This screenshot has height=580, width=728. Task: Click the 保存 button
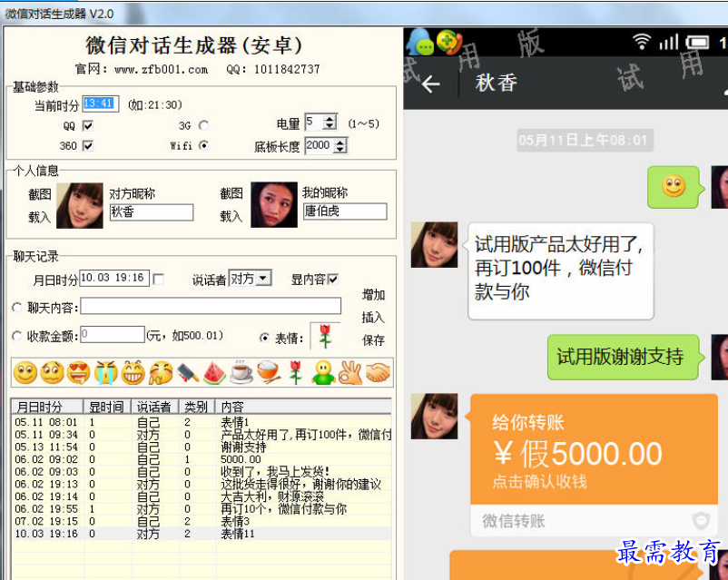(x=373, y=340)
